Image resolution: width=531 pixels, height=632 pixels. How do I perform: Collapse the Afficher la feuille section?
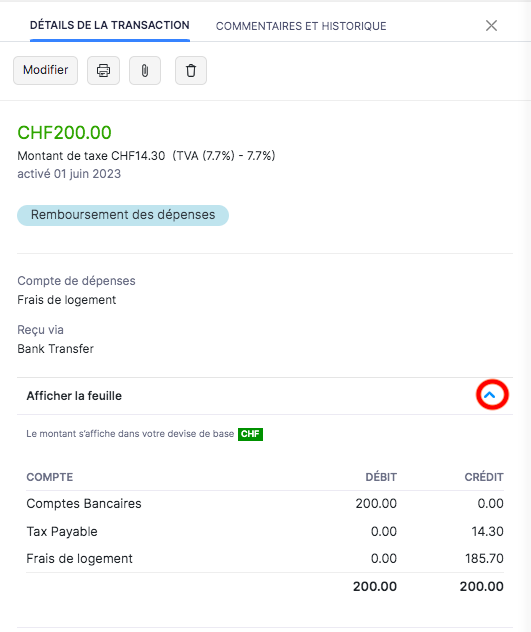tap(490, 395)
